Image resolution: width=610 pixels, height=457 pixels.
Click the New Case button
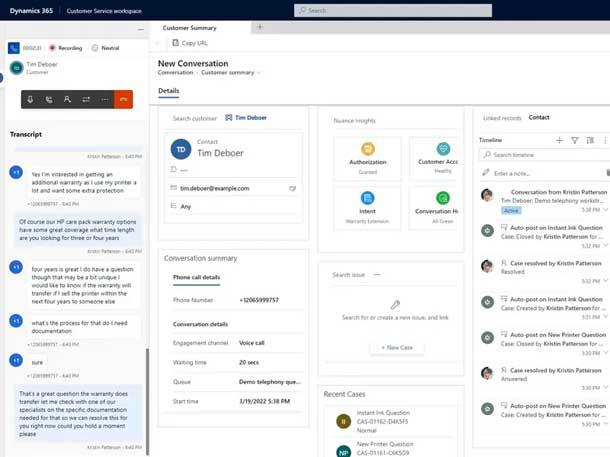[397, 347]
